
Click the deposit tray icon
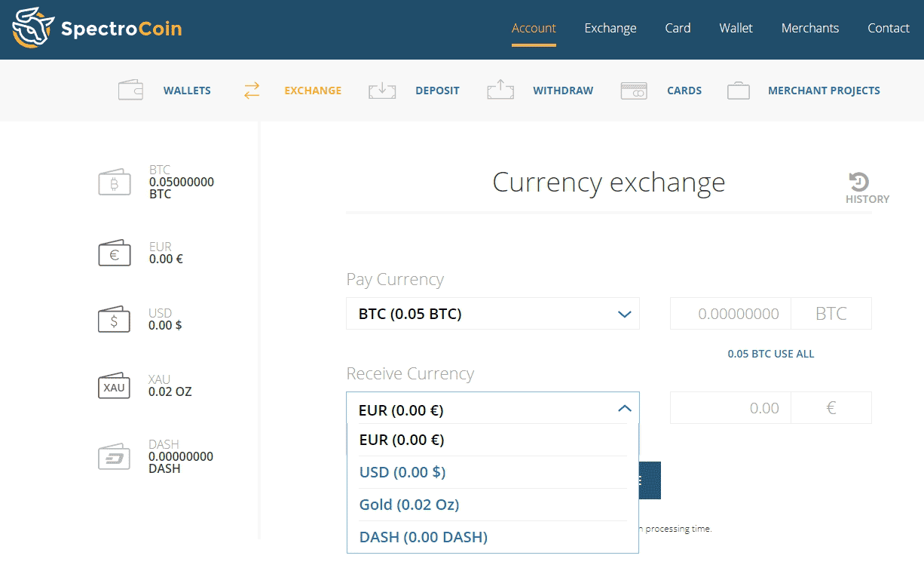click(x=382, y=91)
